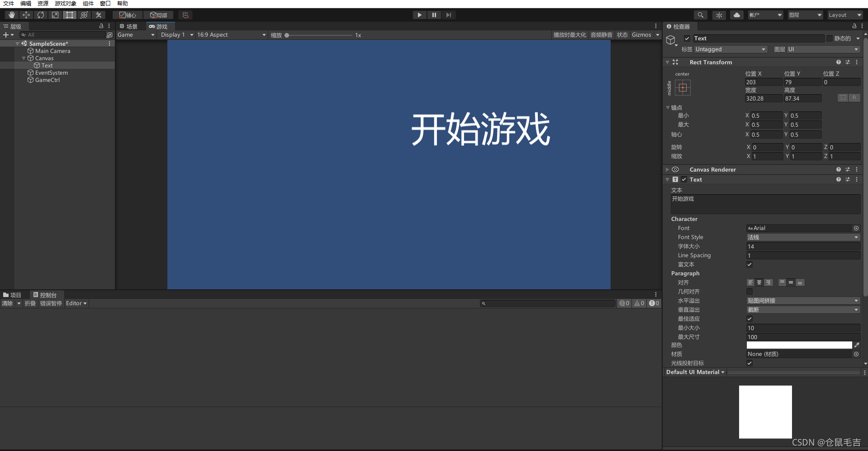Open Text component more-options menu

click(x=857, y=179)
